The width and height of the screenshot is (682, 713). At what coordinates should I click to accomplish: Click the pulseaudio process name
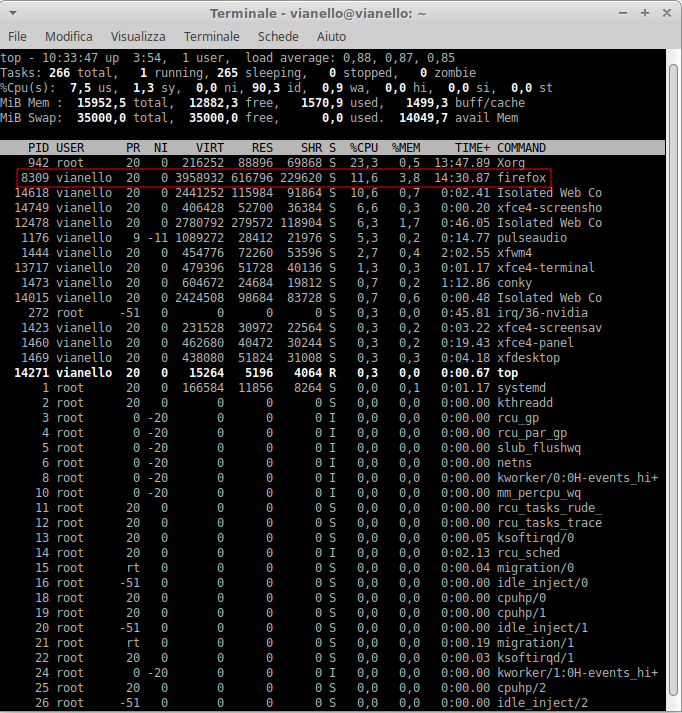tap(532, 238)
